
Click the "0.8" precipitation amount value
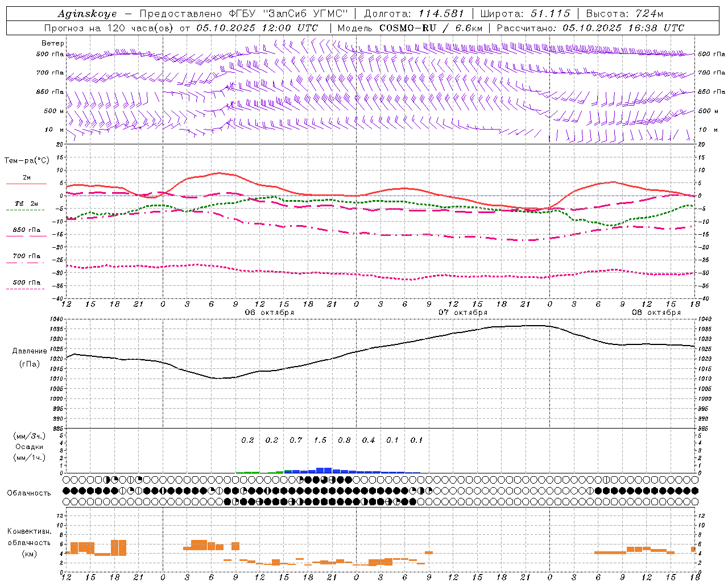click(344, 440)
